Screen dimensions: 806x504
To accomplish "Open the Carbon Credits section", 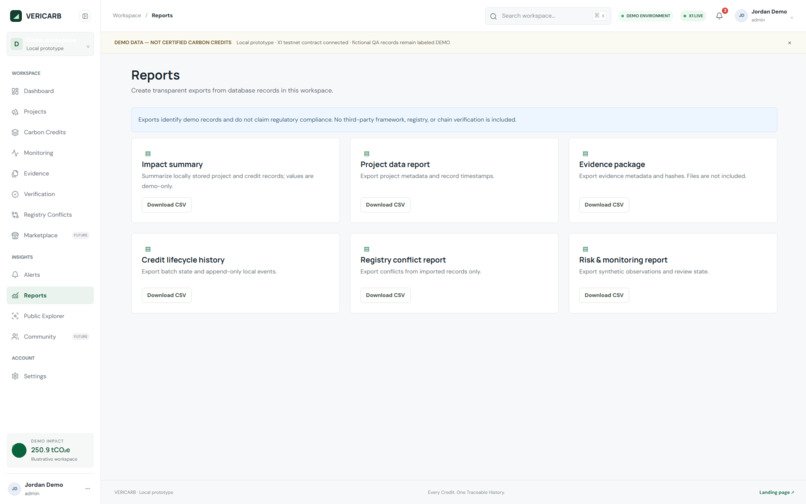I will (50, 132).
